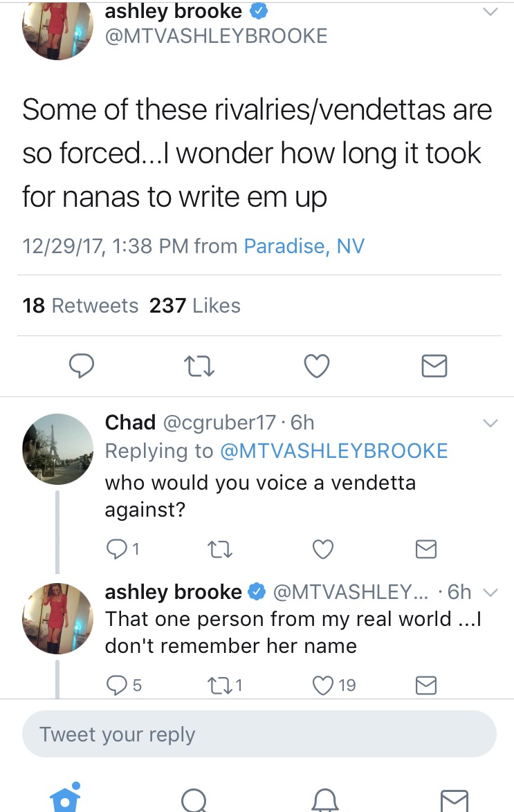The image size is (514, 812).
Task: Expand chevron menu on ashley brooke's reply
Action: point(490,593)
